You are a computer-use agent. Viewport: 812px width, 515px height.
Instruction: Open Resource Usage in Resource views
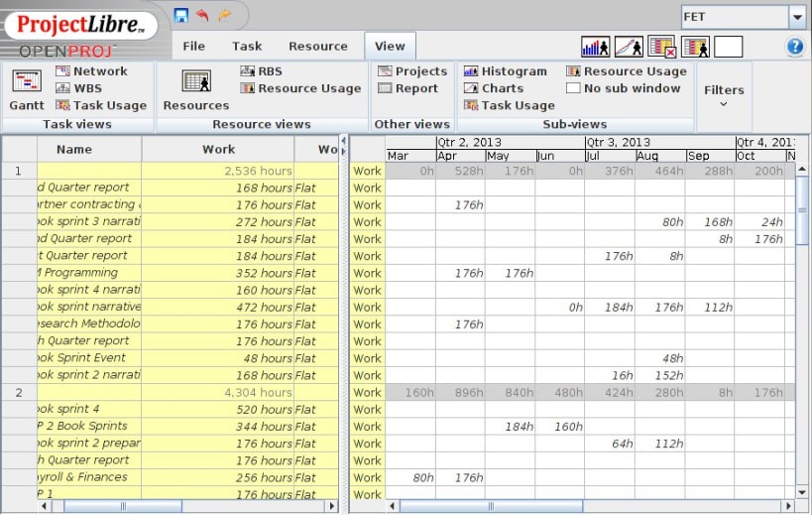300,88
